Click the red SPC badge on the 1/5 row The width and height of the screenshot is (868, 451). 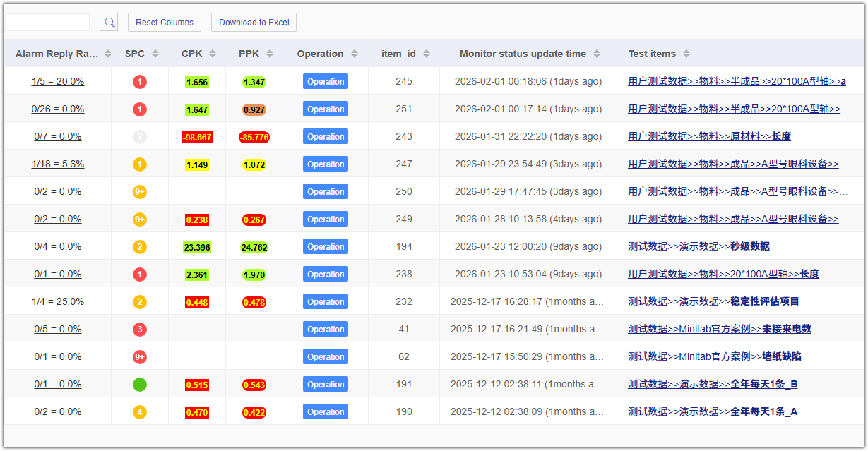(x=139, y=81)
